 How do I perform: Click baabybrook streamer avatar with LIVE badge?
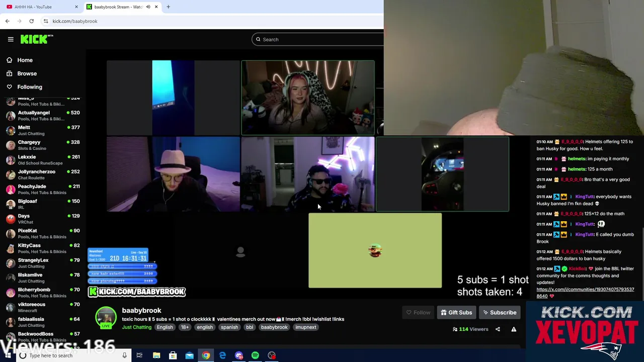tap(106, 318)
